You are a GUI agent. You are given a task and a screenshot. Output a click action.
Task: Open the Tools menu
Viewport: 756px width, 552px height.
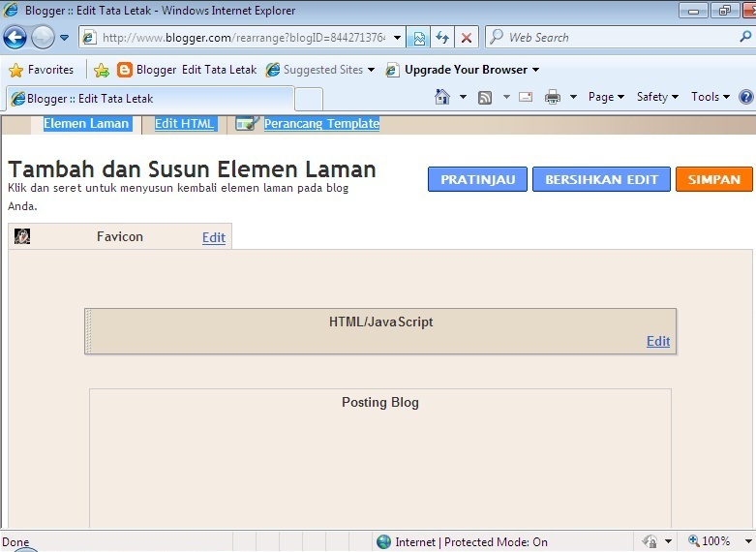(x=711, y=97)
